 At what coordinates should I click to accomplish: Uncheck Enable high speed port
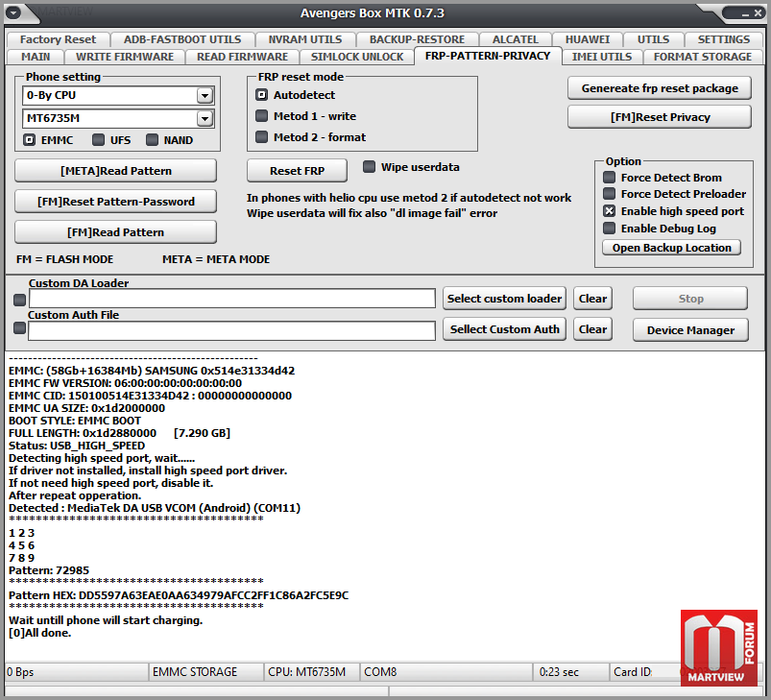(610, 211)
